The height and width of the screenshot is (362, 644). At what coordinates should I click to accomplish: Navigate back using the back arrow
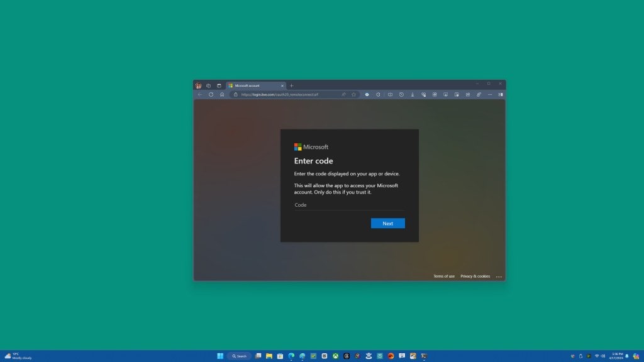pyautogui.click(x=201, y=95)
